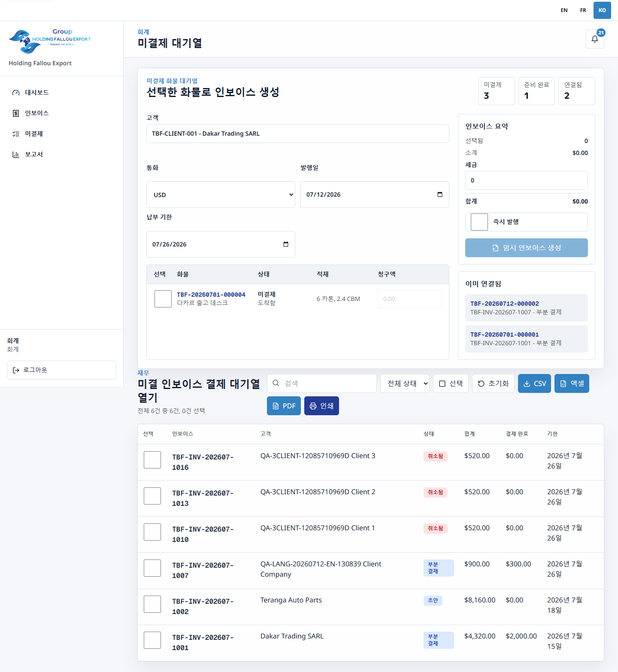Image resolution: width=618 pixels, height=672 pixels.
Task: Click the 발행일 date field 07/12/2026
Action: (375, 195)
